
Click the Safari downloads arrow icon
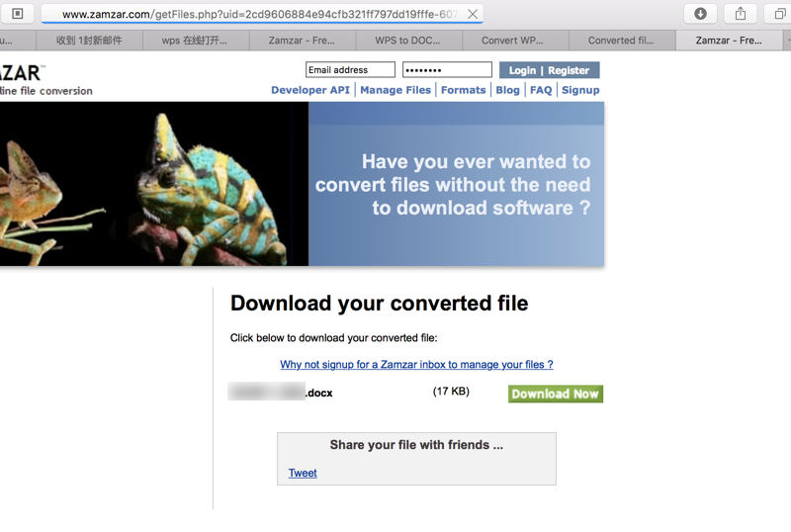click(x=700, y=14)
